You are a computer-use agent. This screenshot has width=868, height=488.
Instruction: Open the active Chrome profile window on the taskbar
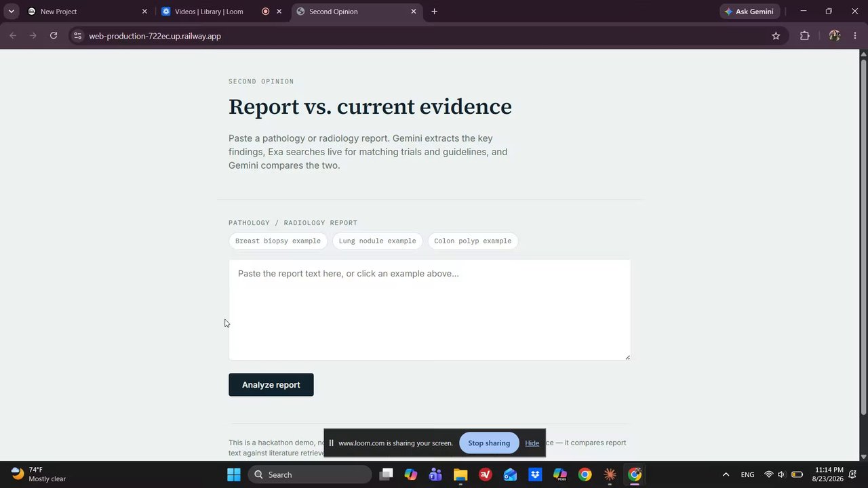(635, 474)
